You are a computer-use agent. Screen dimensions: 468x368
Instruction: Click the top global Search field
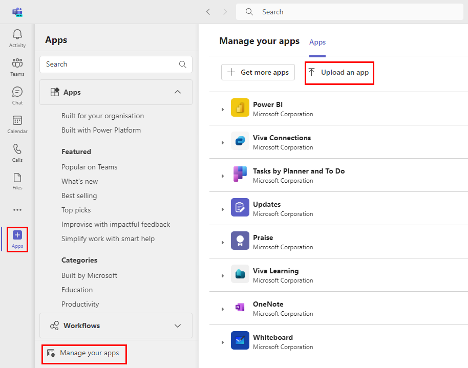[x=349, y=12]
